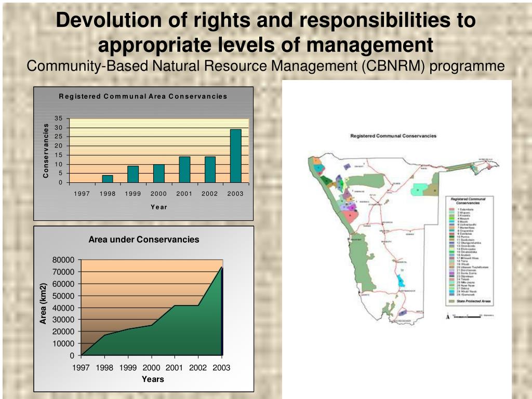Click the 'Year' axis title of bar chart

point(159,207)
